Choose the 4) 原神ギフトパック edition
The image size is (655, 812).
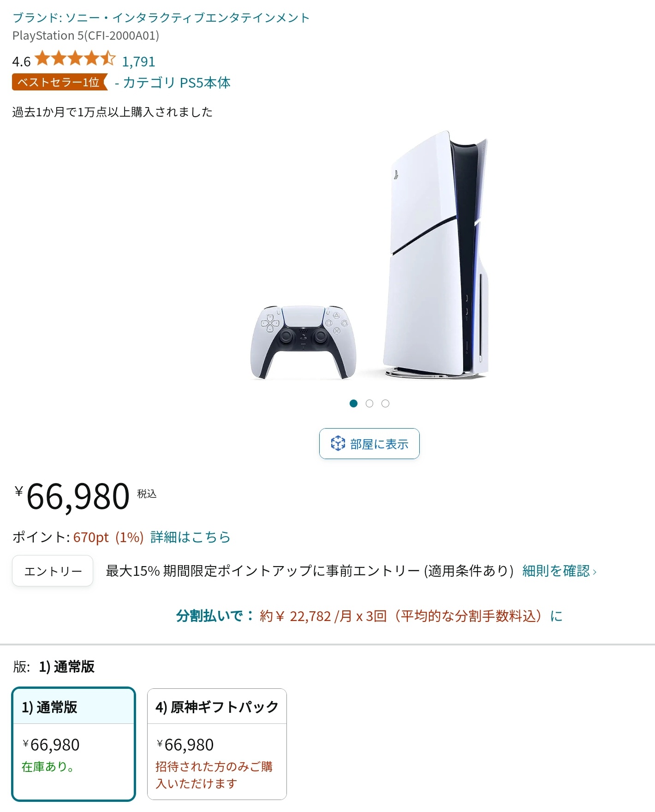click(217, 744)
